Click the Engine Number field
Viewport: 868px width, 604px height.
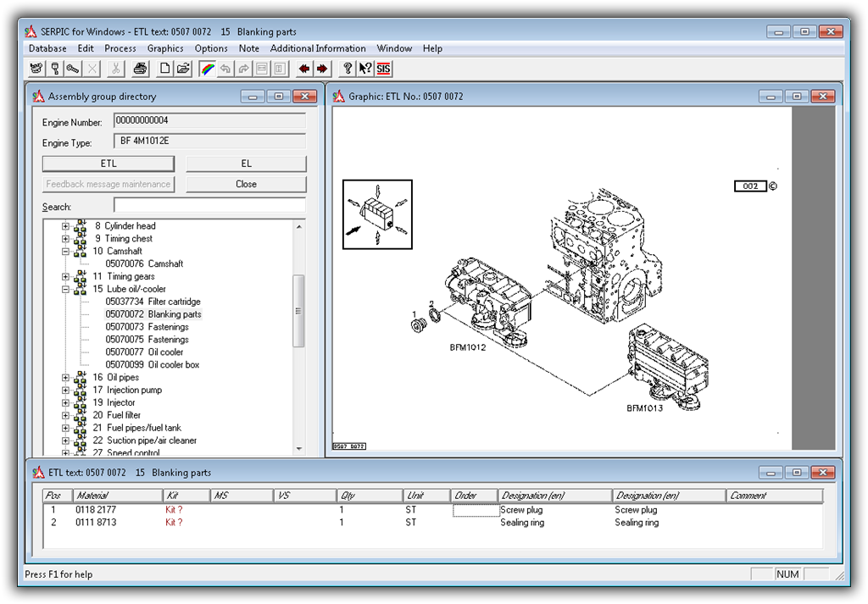click(210, 120)
